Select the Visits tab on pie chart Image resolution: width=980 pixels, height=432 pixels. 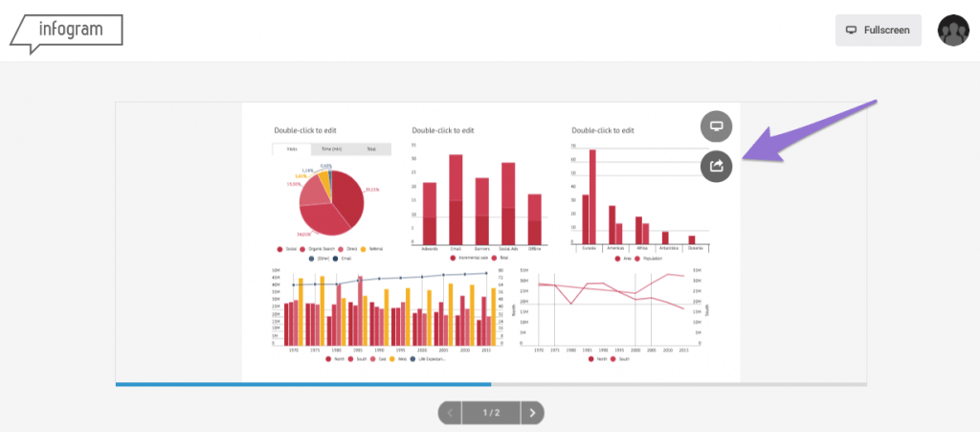[291, 149]
